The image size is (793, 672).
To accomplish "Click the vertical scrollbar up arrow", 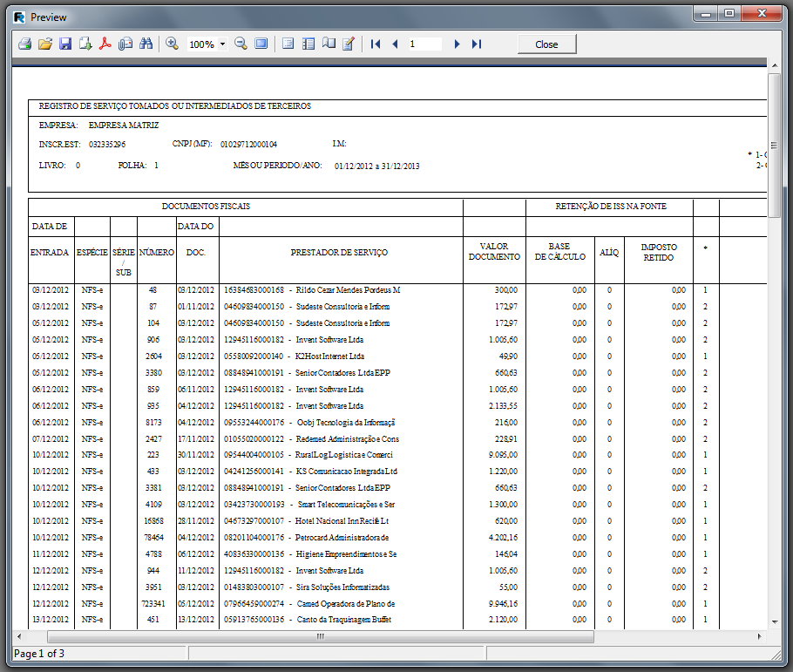I will pos(775,65).
